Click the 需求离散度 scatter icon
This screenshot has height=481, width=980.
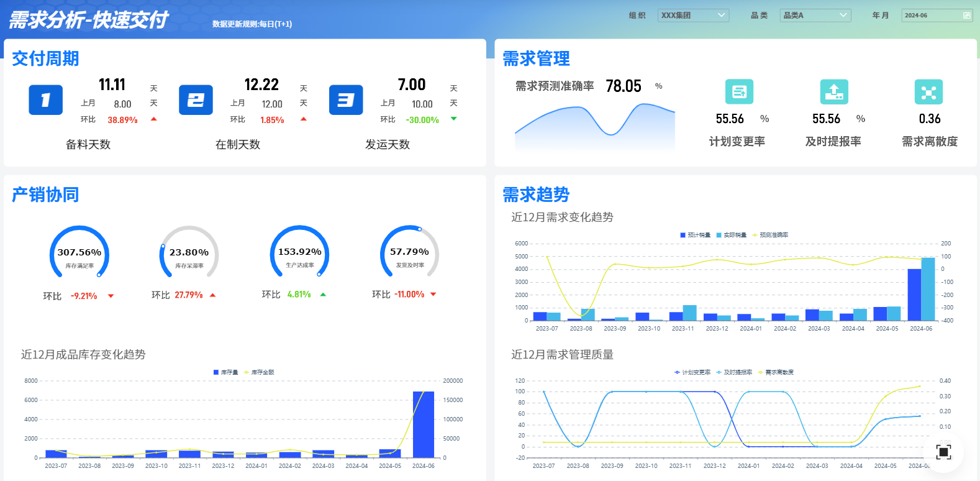point(928,92)
